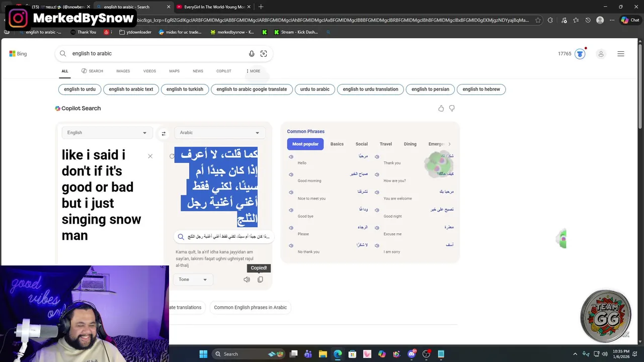Switch to the VIDEOS search tab
644x362 pixels.
coord(149,71)
